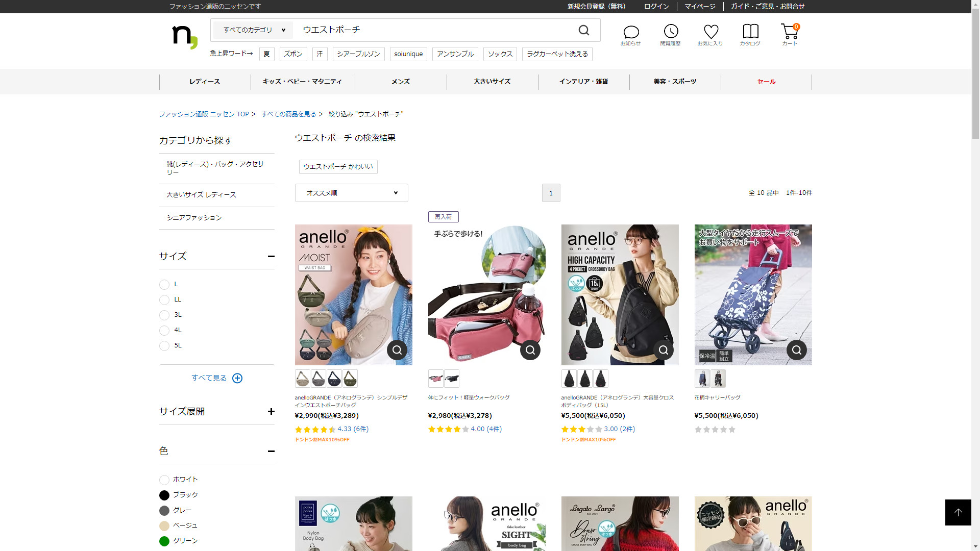This screenshot has height=551, width=980.
Task: Click the search input field
Action: coord(434,30)
